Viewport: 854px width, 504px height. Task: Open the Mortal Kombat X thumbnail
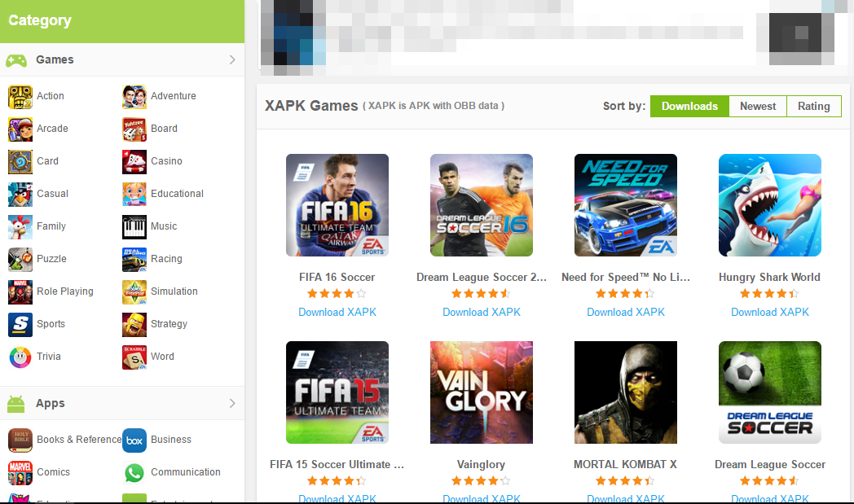(x=626, y=392)
